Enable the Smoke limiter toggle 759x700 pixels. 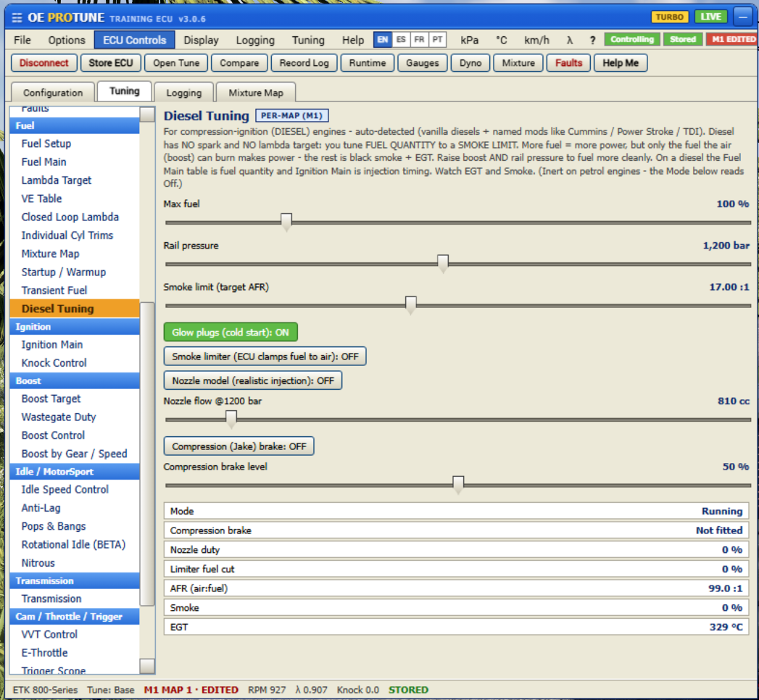265,357
